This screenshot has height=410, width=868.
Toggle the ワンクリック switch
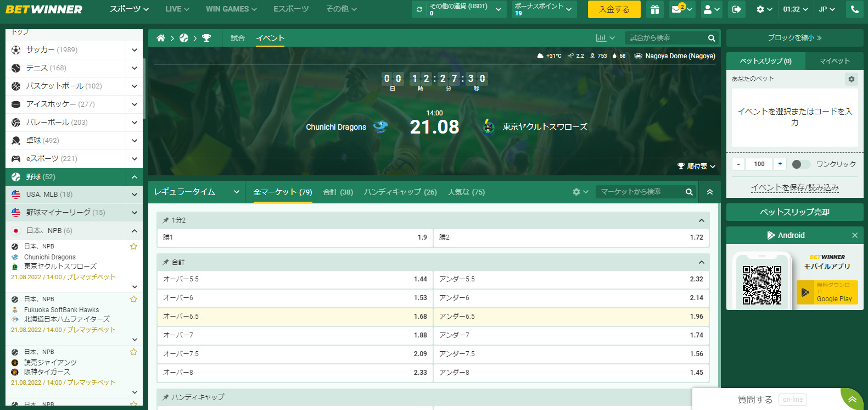point(801,164)
